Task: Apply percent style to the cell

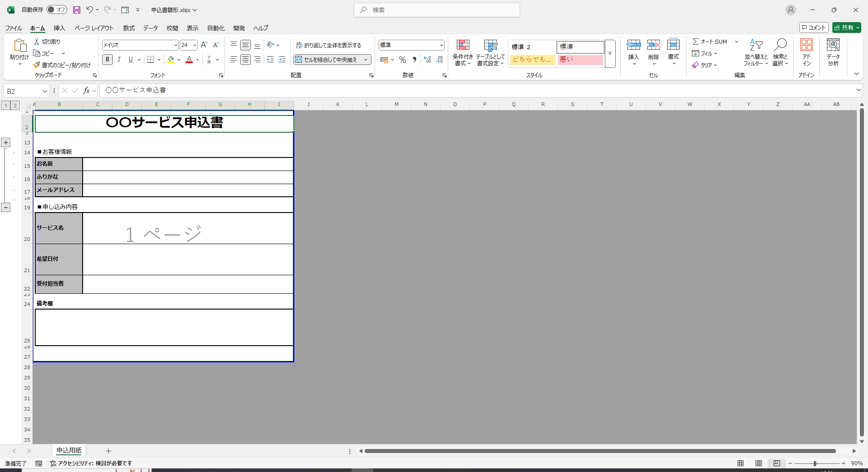Action: click(x=402, y=59)
